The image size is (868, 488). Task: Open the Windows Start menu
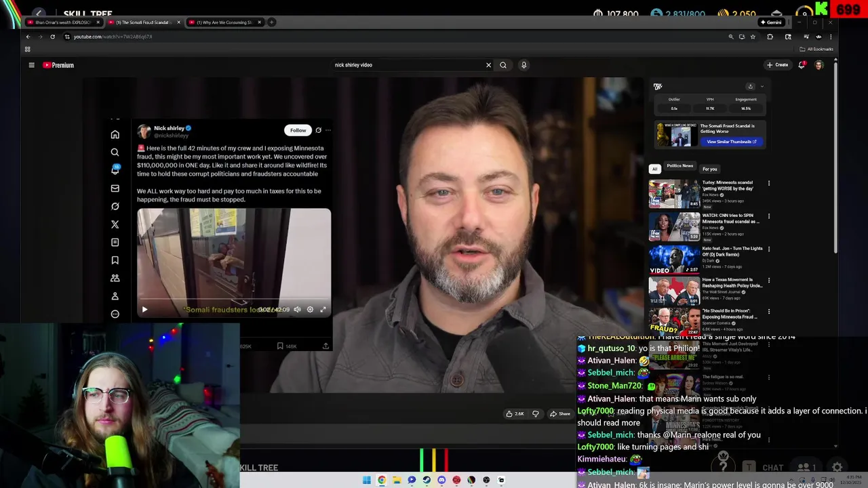coord(367,480)
